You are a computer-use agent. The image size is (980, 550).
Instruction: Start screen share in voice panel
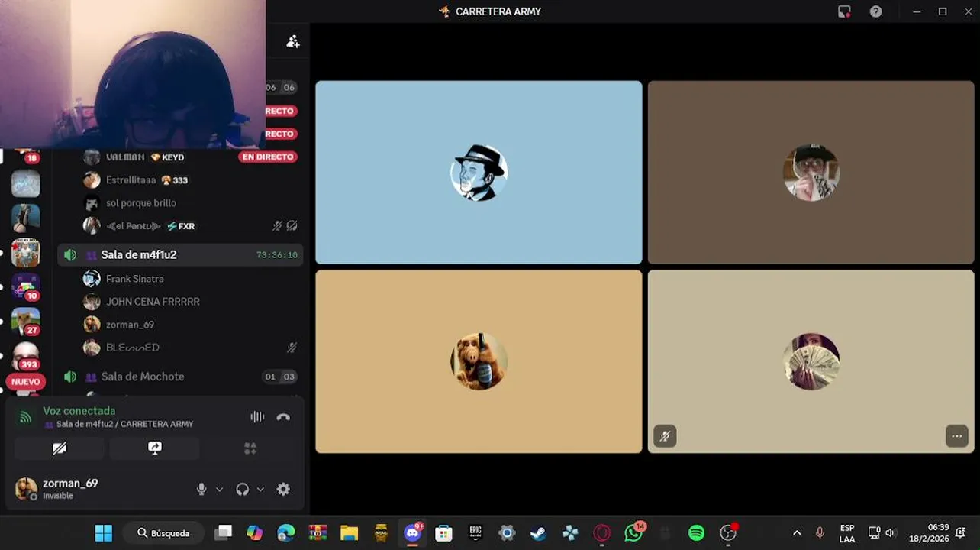154,448
